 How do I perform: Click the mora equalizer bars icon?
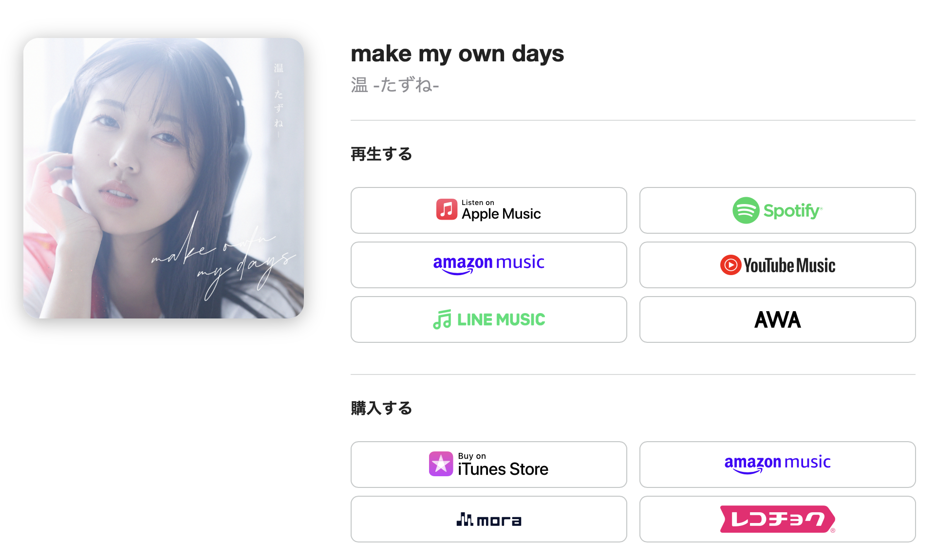coord(465,520)
